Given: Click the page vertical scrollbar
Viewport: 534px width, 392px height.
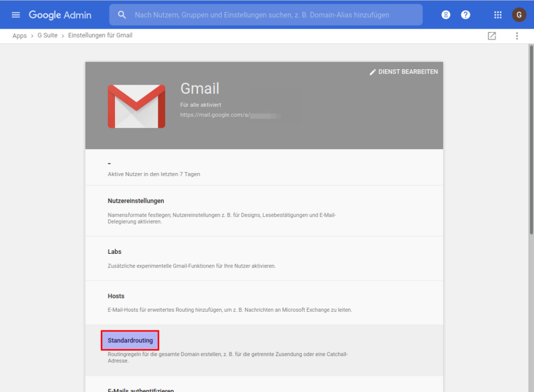Looking at the screenshot, I should 531,140.
